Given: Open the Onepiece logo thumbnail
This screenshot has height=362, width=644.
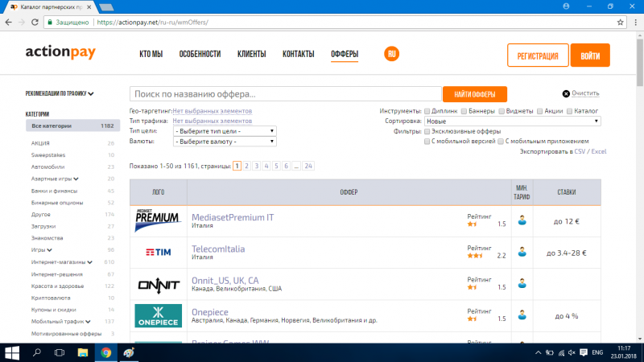Looking at the screenshot, I should click(x=158, y=315).
